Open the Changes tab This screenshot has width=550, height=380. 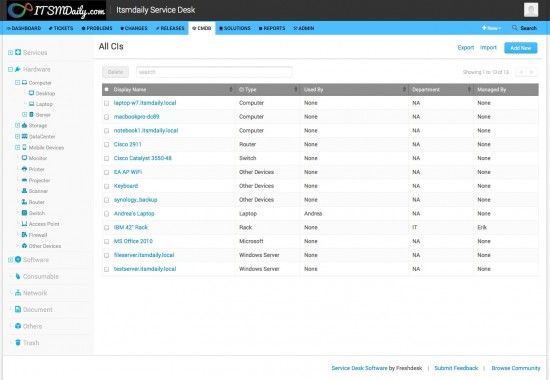coord(134,28)
